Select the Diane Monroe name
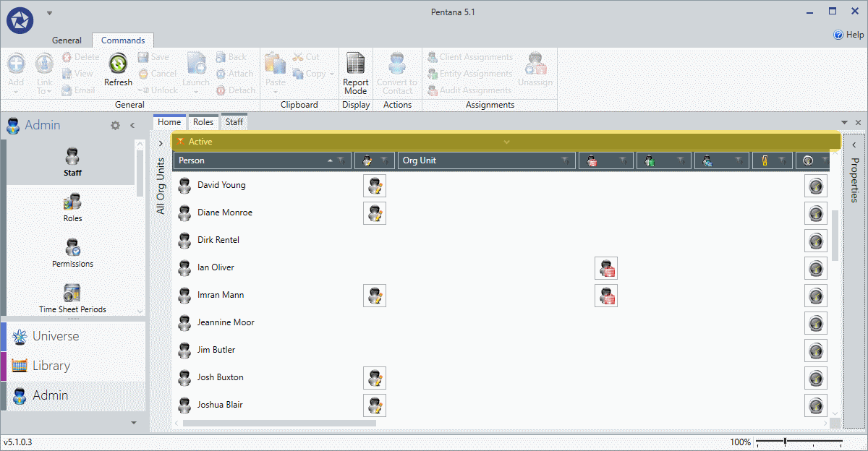The width and height of the screenshot is (868, 451). tap(225, 212)
